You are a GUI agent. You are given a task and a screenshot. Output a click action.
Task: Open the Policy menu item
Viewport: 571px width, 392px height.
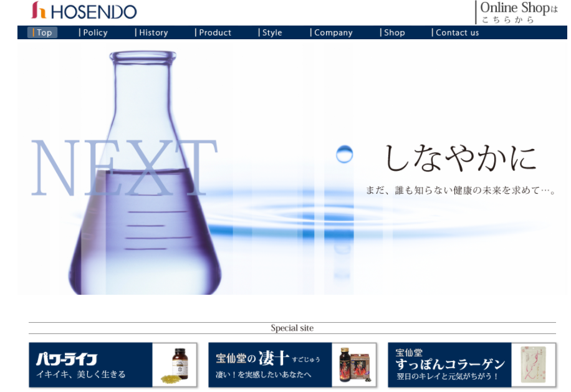coord(94,32)
